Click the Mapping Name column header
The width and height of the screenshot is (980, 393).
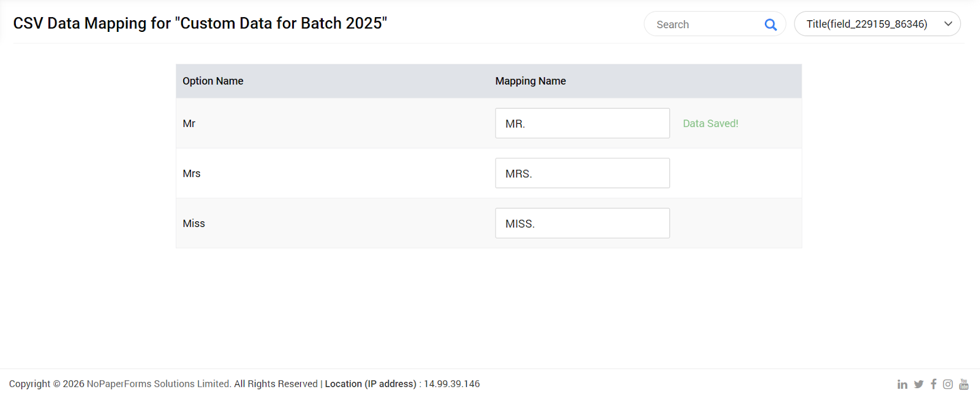coord(530,81)
